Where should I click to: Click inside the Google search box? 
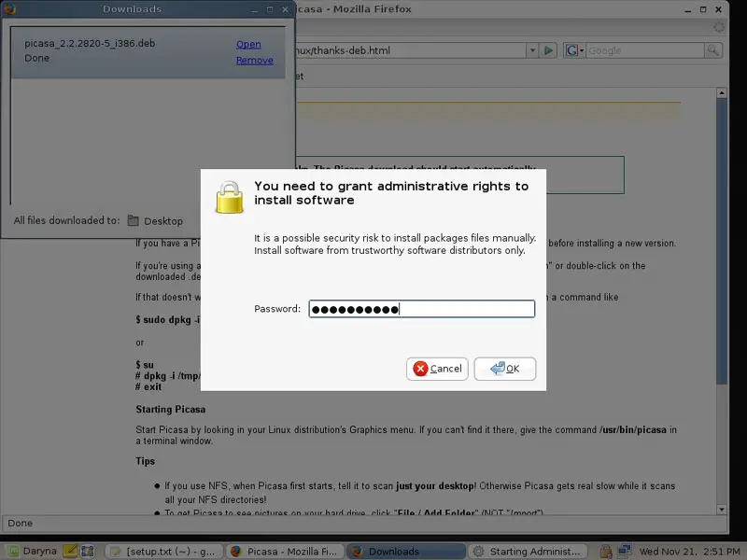[x=645, y=50]
